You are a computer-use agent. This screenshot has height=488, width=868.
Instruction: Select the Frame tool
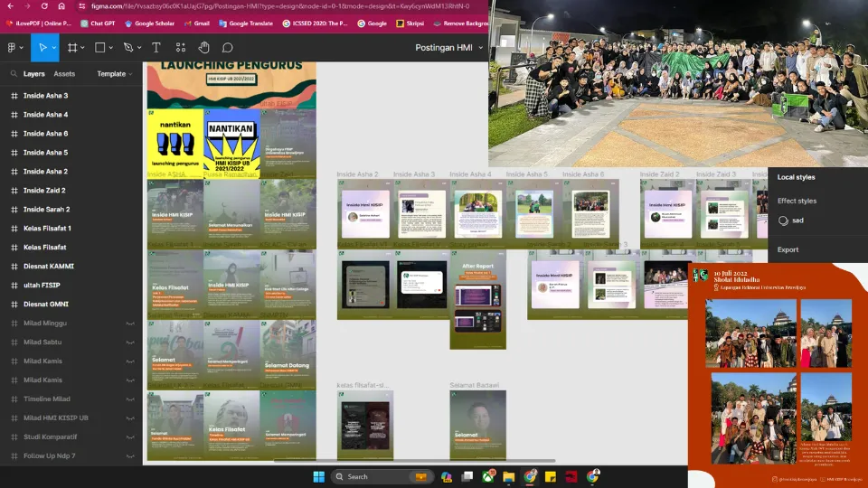(x=71, y=47)
